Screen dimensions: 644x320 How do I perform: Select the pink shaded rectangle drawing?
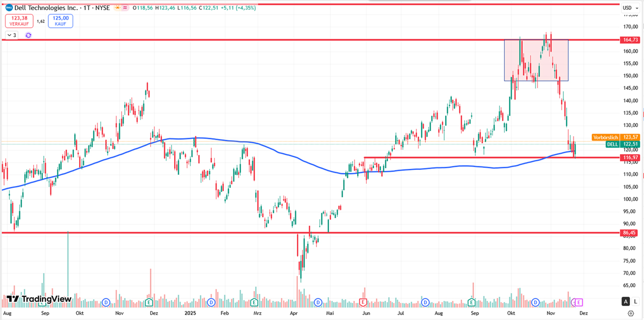pyautogui.click(x=536, y=60)
